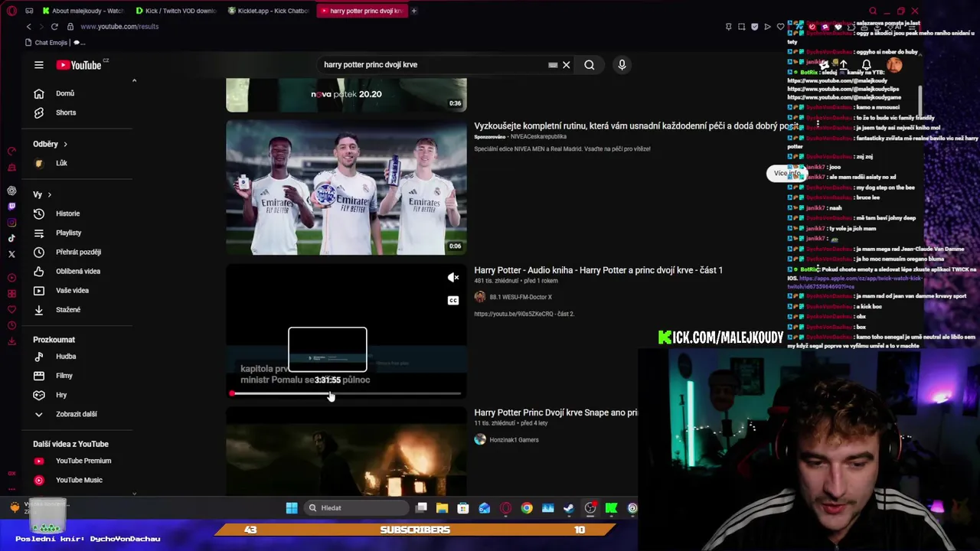This screenshot has height=551, width=980.
Task: Open the Opera menu logo
Action: click(11, 11)
